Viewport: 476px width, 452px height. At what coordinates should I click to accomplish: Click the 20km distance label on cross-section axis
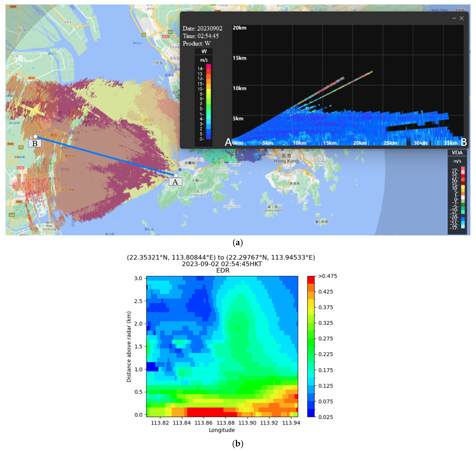360,143
